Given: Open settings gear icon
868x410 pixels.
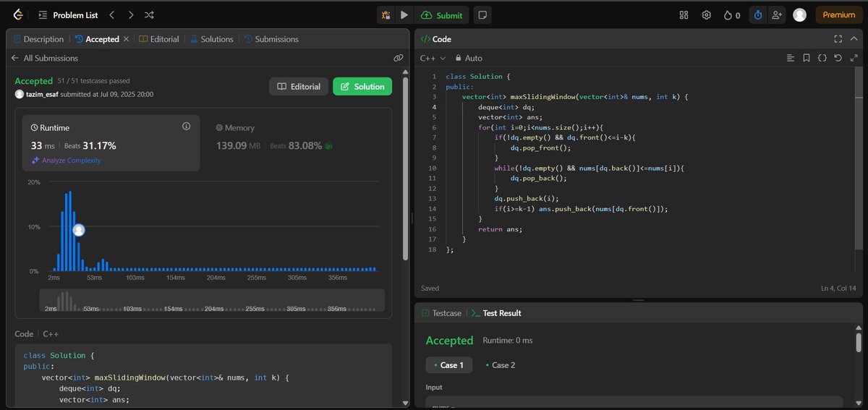Looking at the screenshot, I should coord(707,14).
